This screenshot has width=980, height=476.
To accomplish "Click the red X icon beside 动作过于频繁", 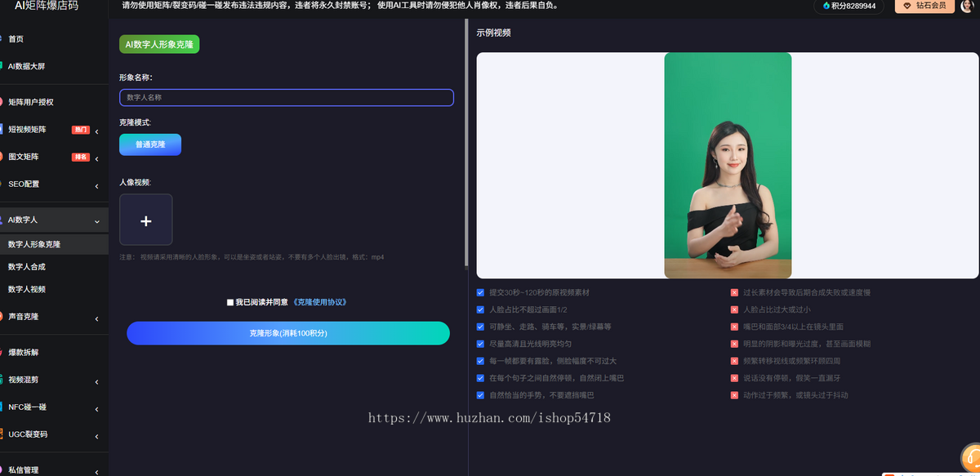I will pyautogui.click(x=734, y=395).
